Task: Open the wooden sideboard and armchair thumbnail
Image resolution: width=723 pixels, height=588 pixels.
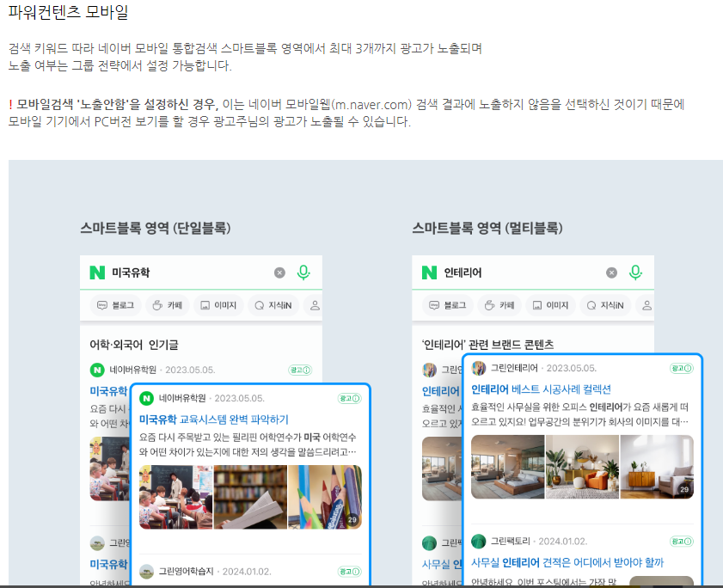Action: point(657,467)
